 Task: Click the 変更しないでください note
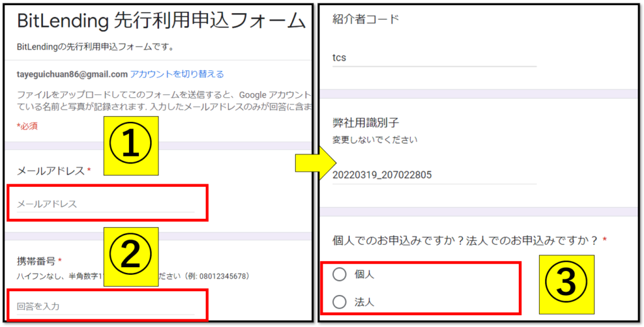point(375,140)
